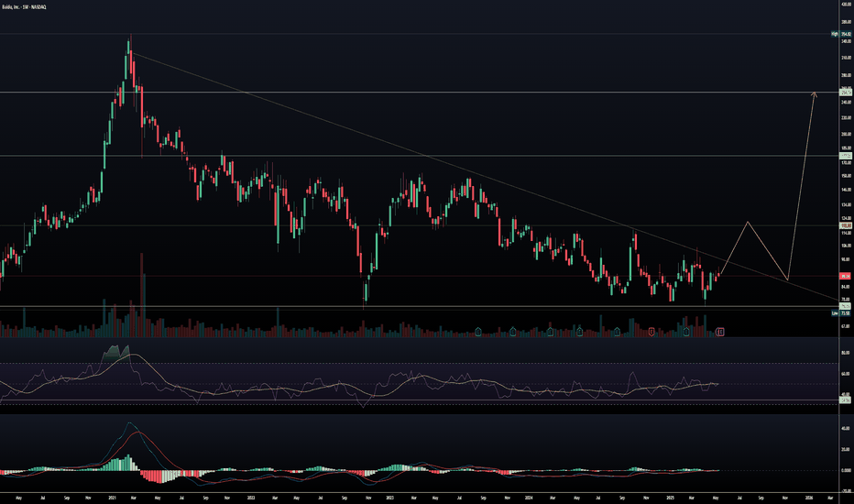The image size is (854, 504).
Task: Select the horizontal line near the 118 level
Action: (420, 225)
